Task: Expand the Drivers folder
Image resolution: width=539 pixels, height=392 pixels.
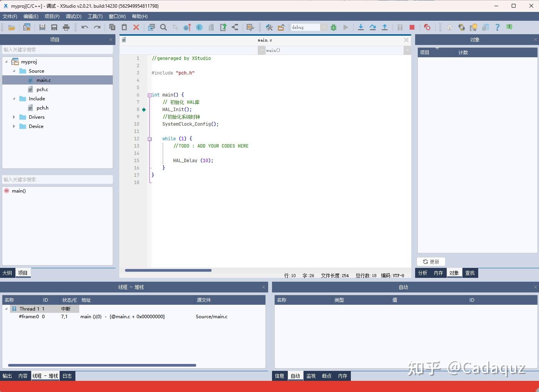Action: pos(14,117)
